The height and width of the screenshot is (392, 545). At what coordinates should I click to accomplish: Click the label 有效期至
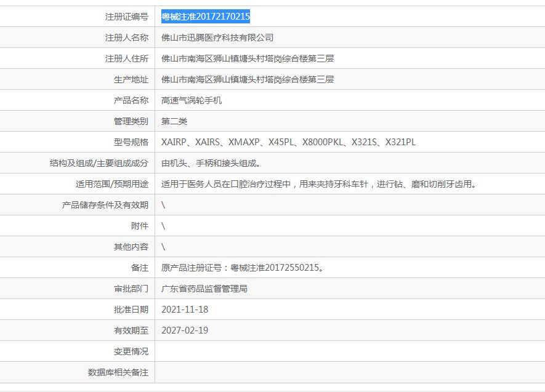(x=131, y=330)
